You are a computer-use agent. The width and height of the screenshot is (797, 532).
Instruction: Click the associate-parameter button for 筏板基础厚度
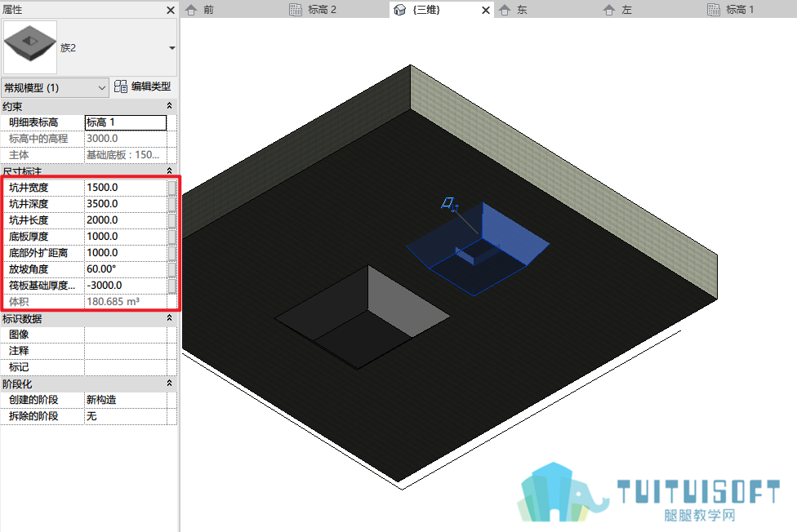coord(172,285)
